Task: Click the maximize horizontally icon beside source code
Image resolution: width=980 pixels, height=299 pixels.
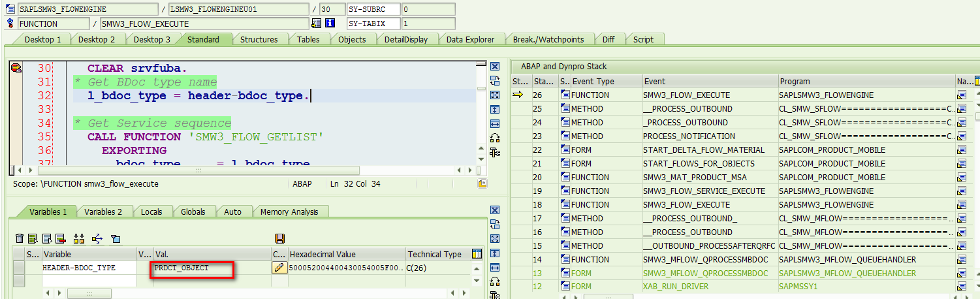Action: pos(495,124)
